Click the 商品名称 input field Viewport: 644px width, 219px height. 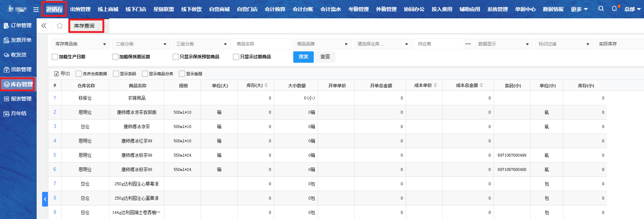coord(262,44)
